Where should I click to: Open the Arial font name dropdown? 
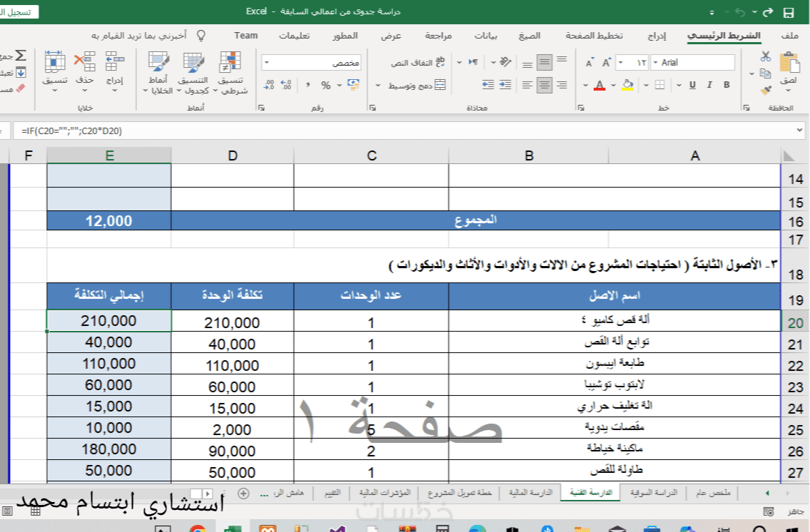(656, 63)
